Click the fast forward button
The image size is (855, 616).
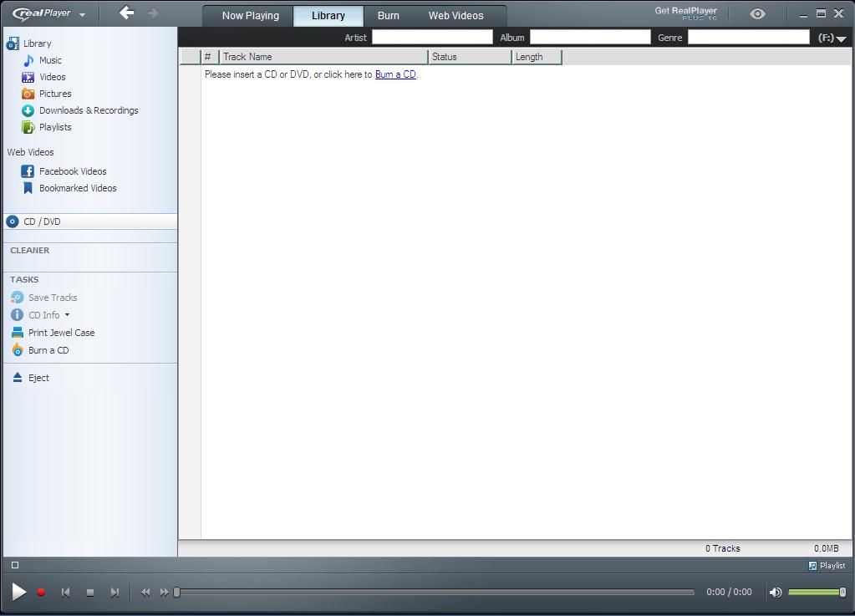coord(164,593)
